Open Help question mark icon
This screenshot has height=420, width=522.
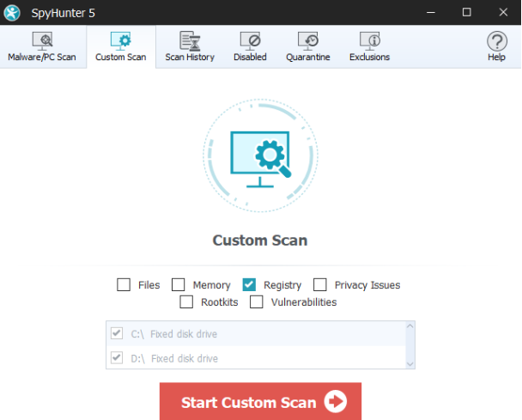[496, 40]
